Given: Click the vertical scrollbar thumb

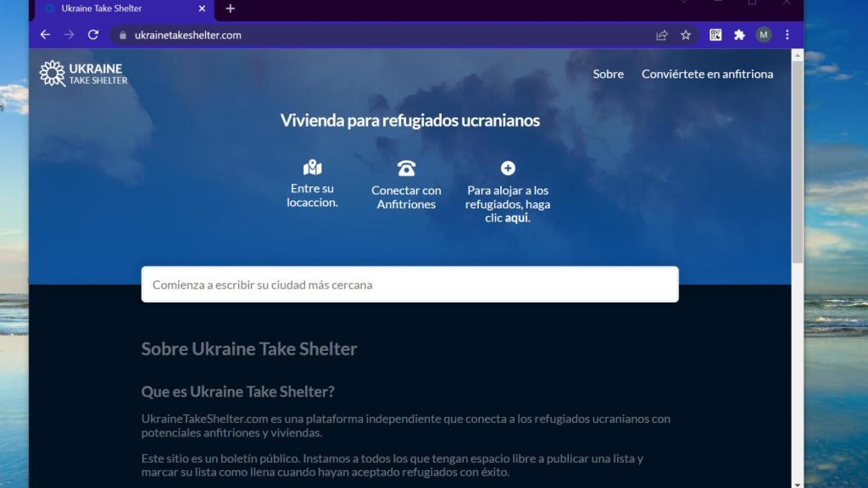Looking at the screenshot, I should pyautogui.click(x=797, y=162).
